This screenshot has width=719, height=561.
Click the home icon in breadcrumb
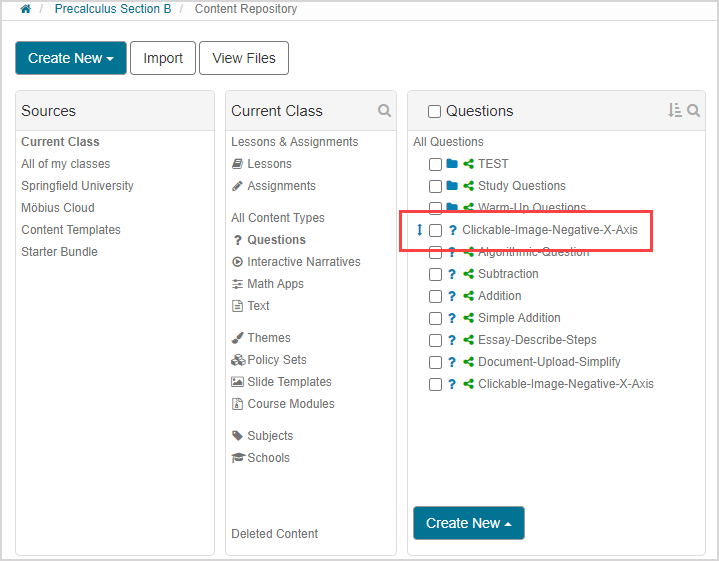pos(25,9)
